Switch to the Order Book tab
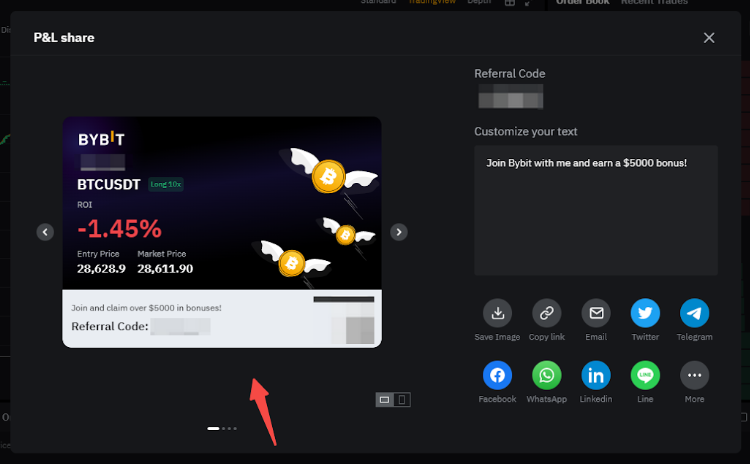This screenshot has height=464, width=750. pyautogui.click(x=582, y=3)
